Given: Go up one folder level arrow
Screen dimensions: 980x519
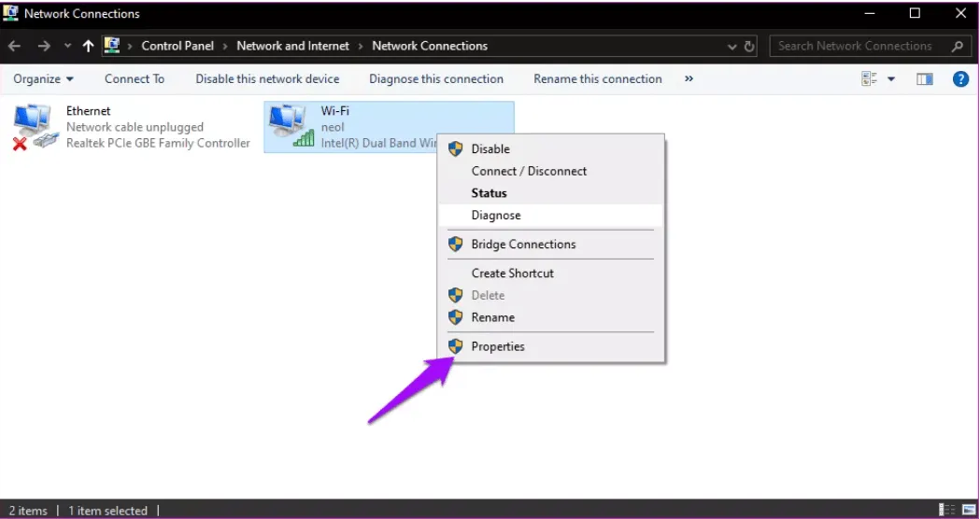Looking at the screenshot, I should click(x=89, y=46).
